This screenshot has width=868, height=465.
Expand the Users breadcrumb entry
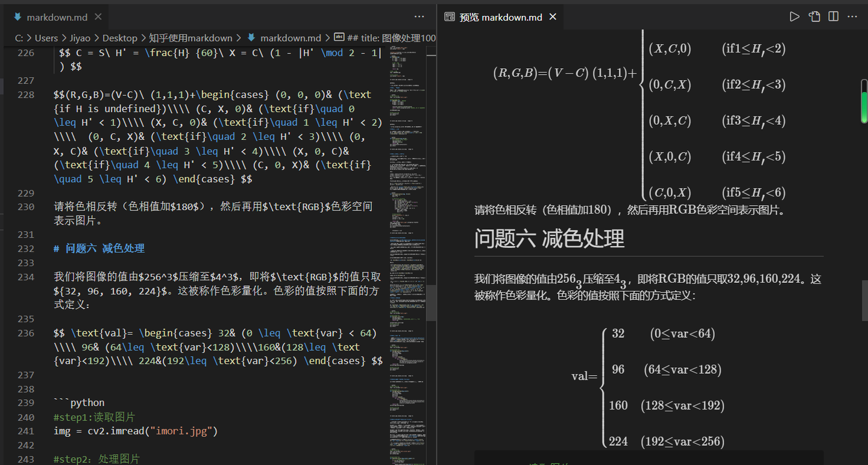click(46, 37)
